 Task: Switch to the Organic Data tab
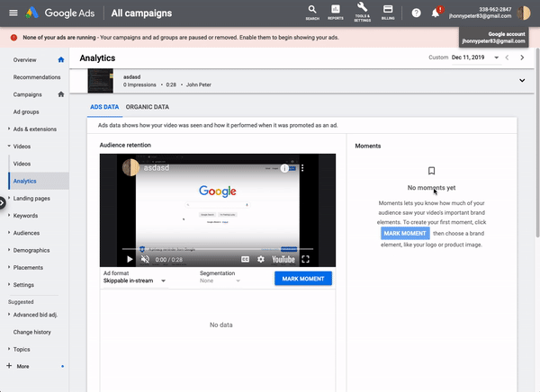point(149,106)
